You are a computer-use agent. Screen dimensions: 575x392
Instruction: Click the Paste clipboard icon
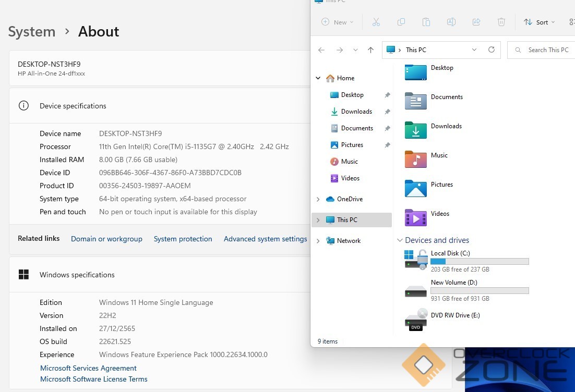click(x=426, y=22)
